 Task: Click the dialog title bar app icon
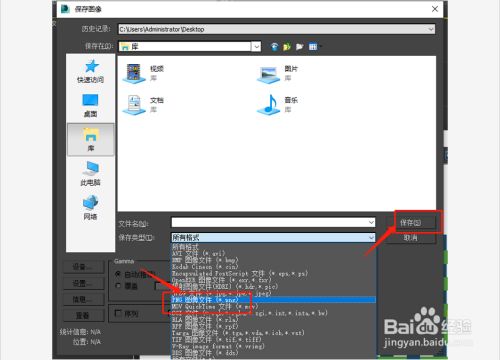[x=65, y=9]
